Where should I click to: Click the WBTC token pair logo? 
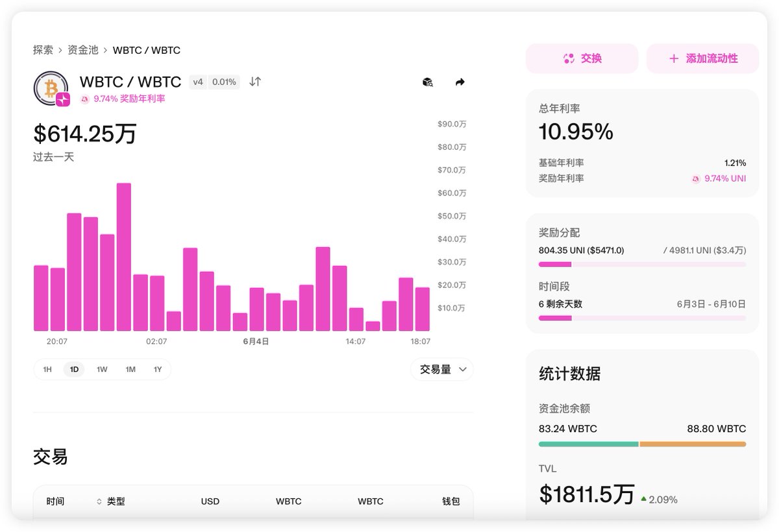pos(51,88)
